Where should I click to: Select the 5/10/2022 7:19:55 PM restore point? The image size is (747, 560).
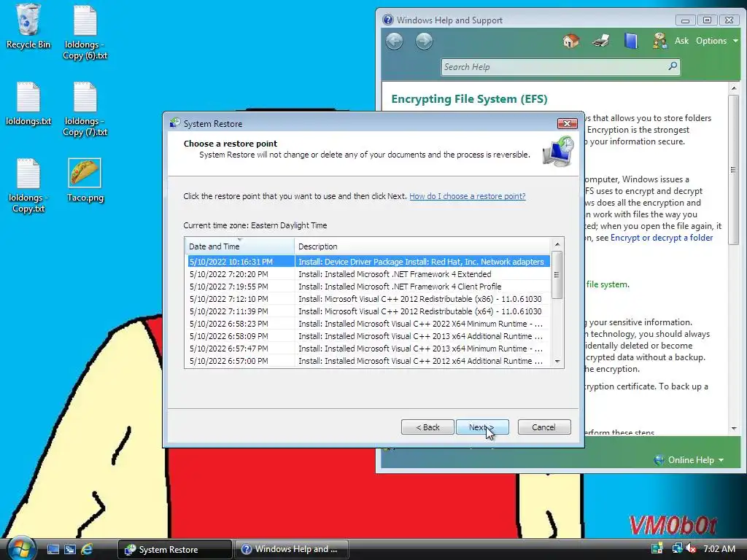[x=368, y=286]
